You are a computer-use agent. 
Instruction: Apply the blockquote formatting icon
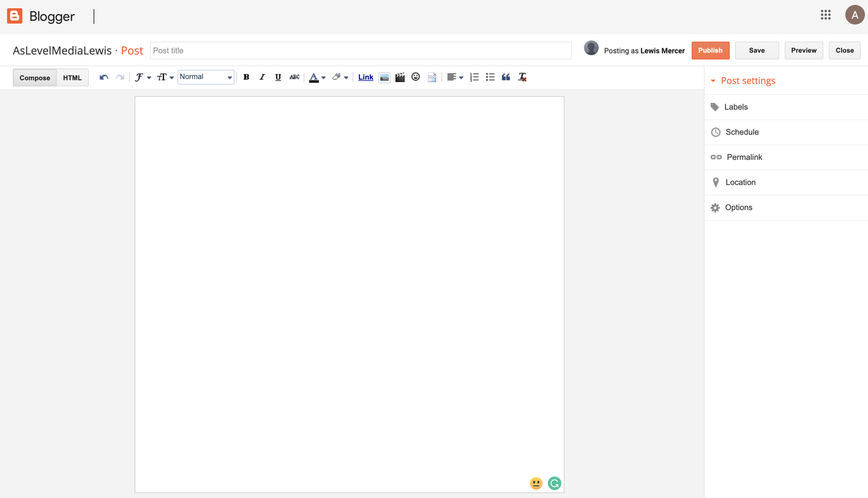tap(506, 77)
